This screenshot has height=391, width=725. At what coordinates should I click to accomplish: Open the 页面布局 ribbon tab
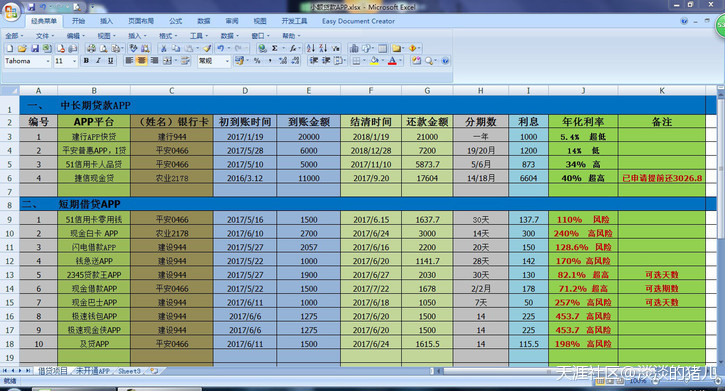tap(141, 21)
